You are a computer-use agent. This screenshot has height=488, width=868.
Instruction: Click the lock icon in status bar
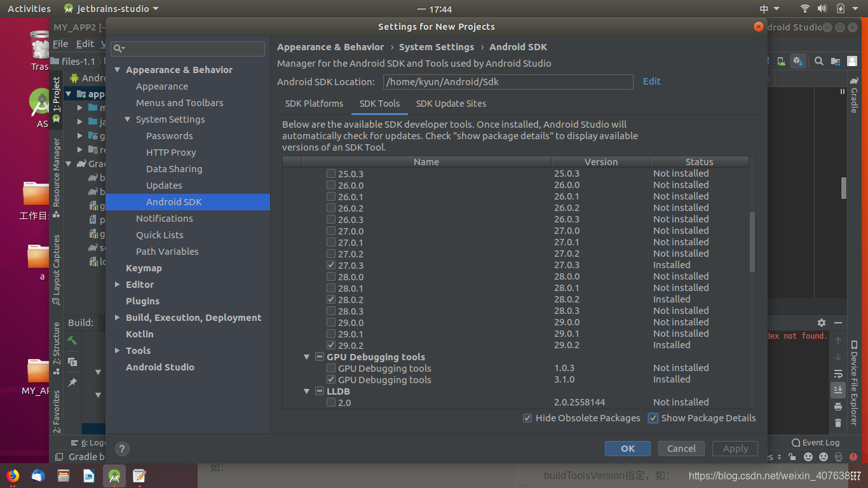pyautogui.click(x=792, y=457)
